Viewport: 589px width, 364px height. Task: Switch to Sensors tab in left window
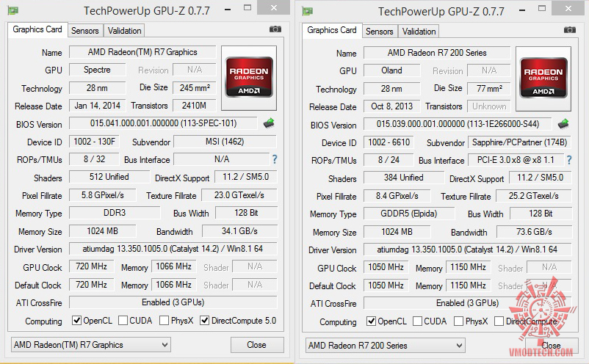pyautogui.click(x=85, y=31)
